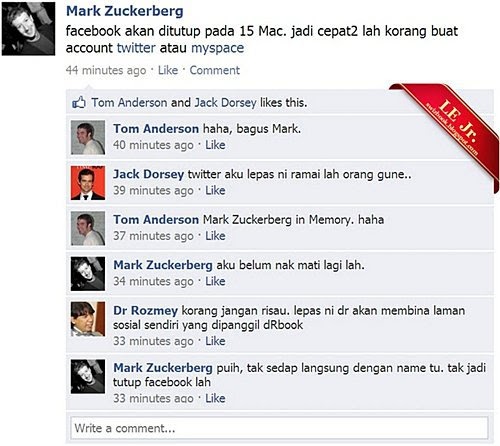Click the Dr Rozmey name link

coord(145,311)
